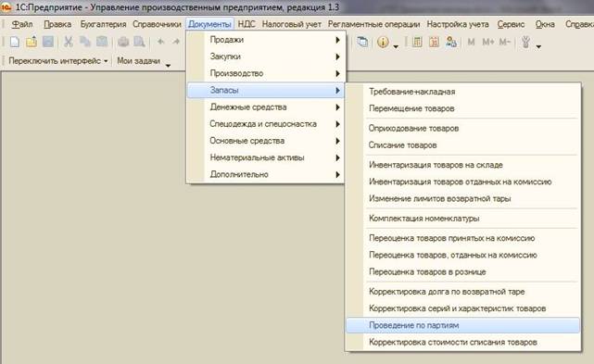Image resolution: width=594 pixels, height=364 pixels.
Task: Click the Redo arrow icon
Action: (x=176, y=42)
